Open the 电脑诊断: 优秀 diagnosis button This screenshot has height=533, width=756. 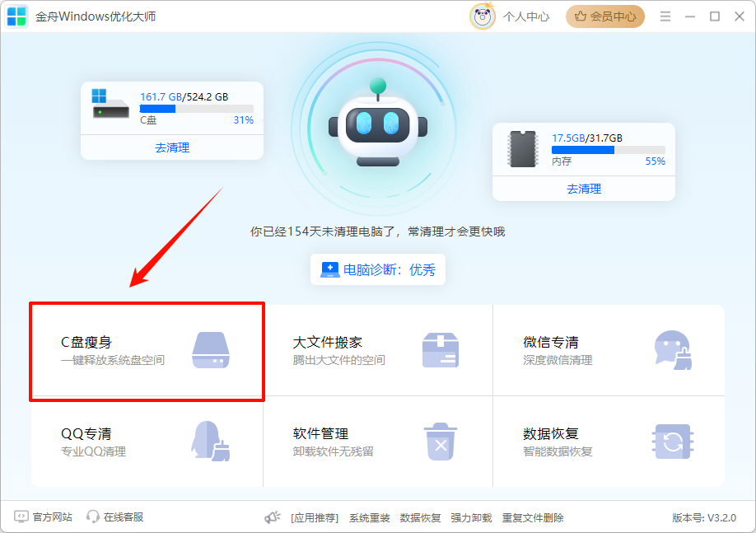(x=378, y=269)
